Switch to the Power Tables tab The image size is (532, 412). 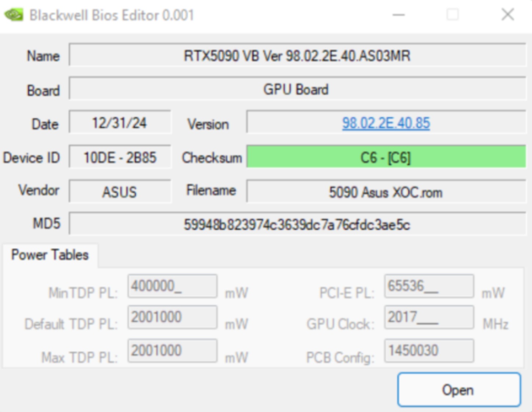point(50,255)
